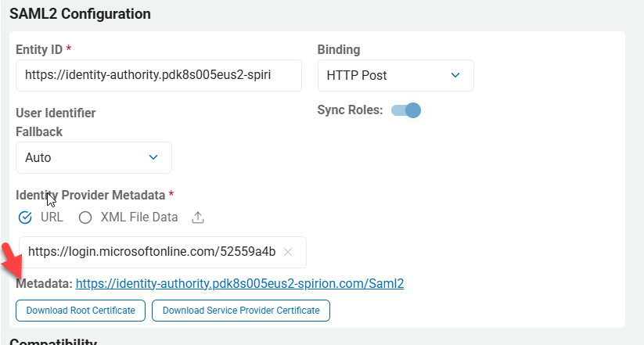644x345 pixels.
Task: Expand the Fallback dropdown showing Auto
Action: (x=93, y=157)
